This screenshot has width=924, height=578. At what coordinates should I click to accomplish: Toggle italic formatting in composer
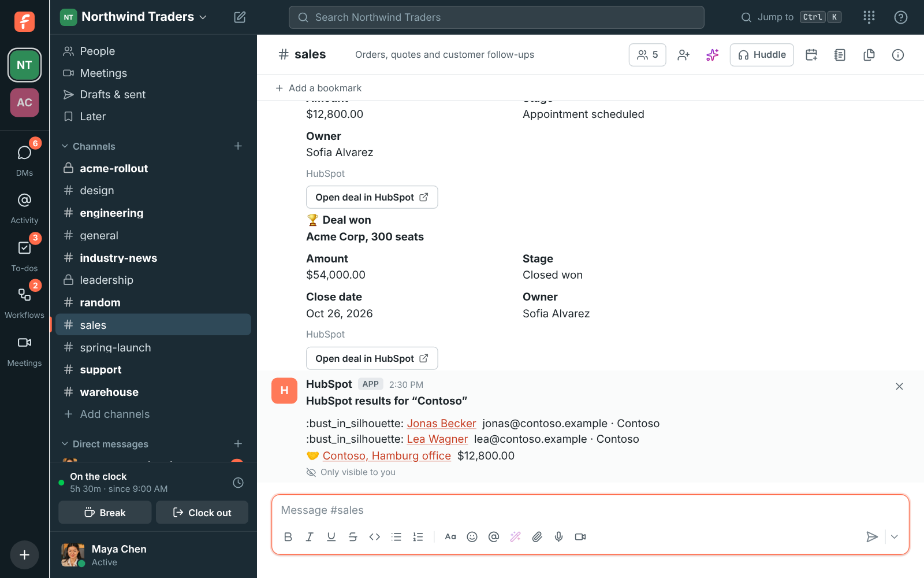pos(310,537)
